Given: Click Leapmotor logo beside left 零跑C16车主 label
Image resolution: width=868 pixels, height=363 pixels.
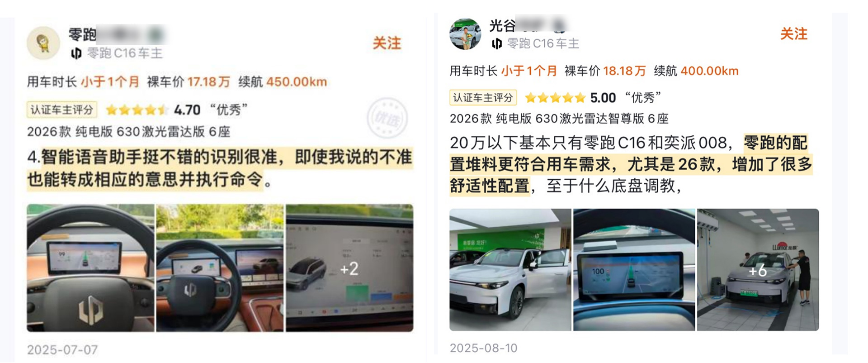Looking at the screenshot, I should pos(76,53).
